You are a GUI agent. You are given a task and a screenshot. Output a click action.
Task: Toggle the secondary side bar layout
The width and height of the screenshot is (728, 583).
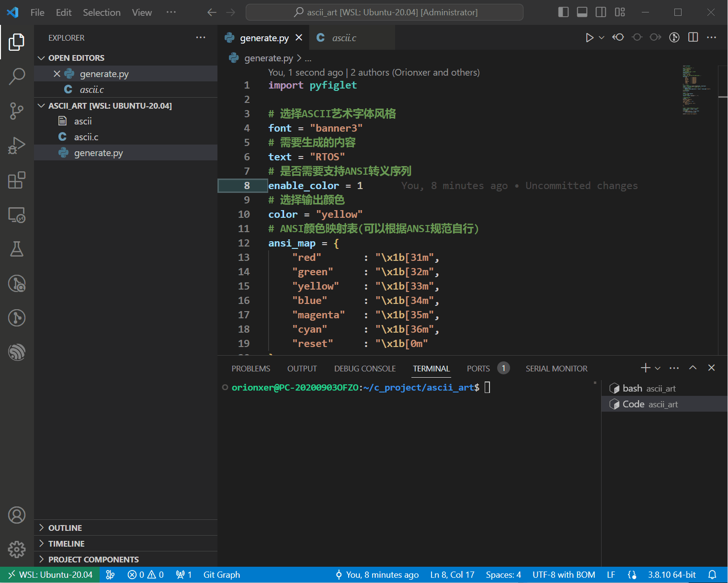click(601, 12)
